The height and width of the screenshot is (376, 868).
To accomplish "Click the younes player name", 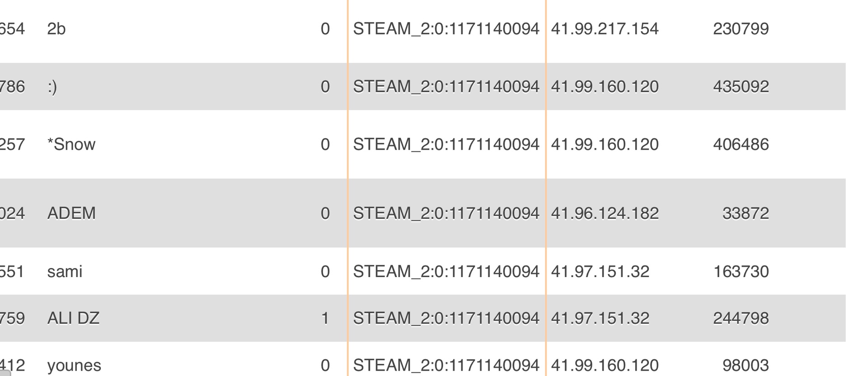I will point(74,365).
